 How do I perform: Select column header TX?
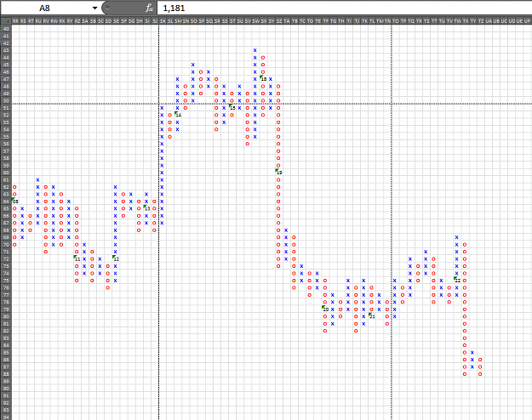click(x=465, y=21)
